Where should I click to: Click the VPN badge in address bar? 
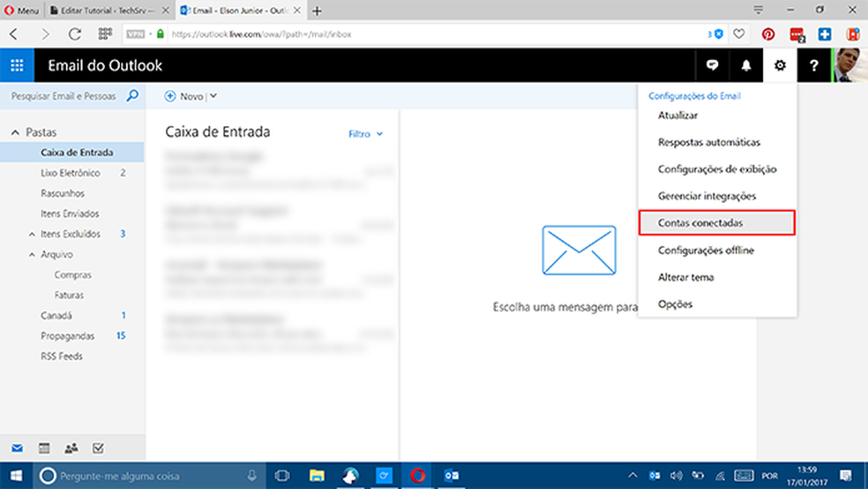pos(136,34)
